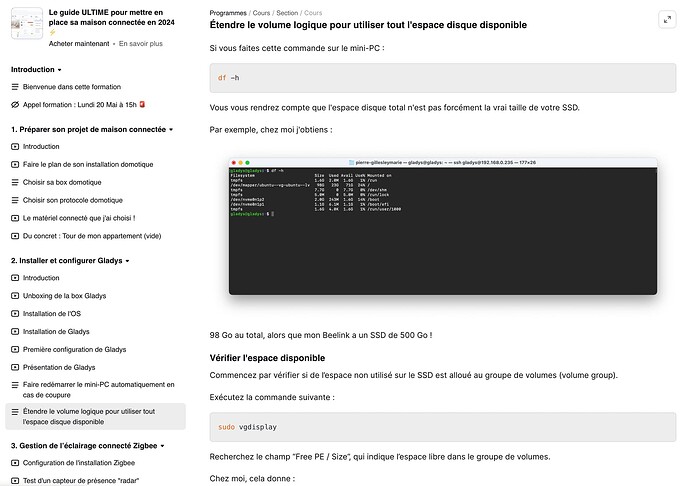Click video icon beside Unboxing de la box
This screenshot has width=690, height=486.
(15, 296)
